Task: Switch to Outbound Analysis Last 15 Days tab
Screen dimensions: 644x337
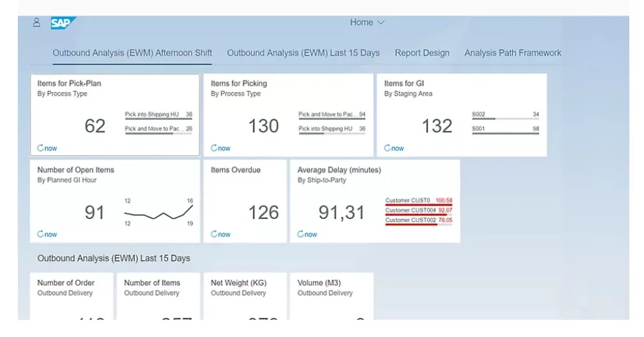Action: tap(303, 53)
